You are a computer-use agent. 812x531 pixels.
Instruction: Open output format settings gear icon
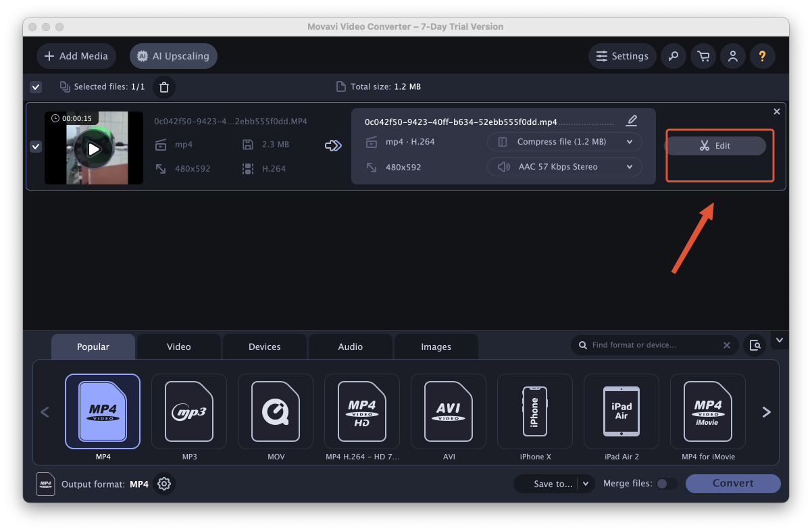pos(164,484)
